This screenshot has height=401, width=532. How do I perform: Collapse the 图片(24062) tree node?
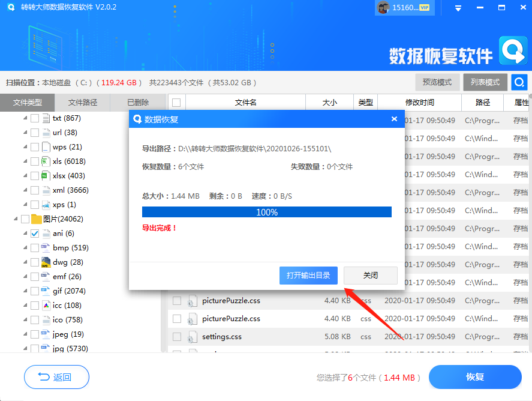(16, 219)
